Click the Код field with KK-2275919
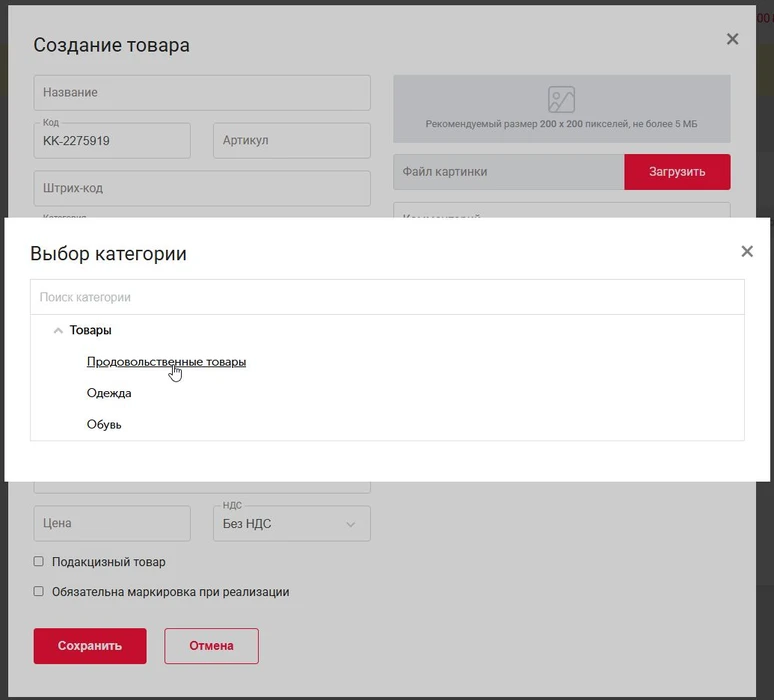Screen dimensions: 774x700 (x=112, y=141)
